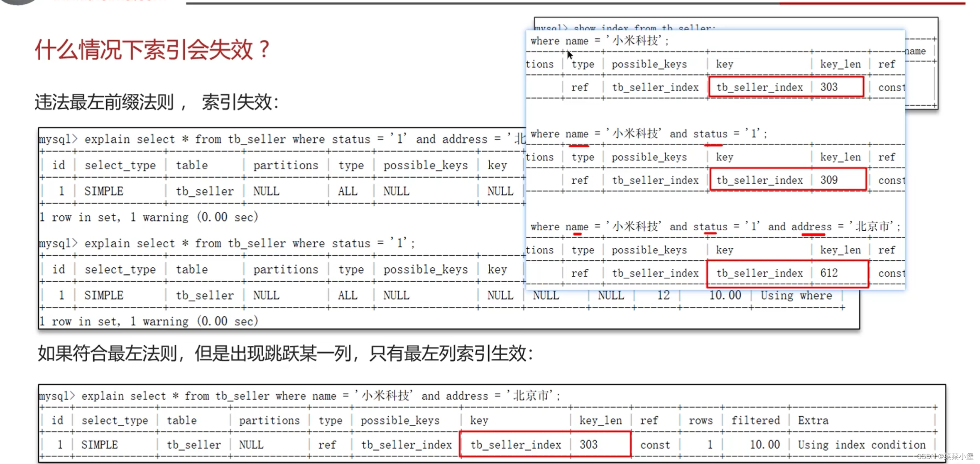Click key value tb_seller_index beside 309

759,180
